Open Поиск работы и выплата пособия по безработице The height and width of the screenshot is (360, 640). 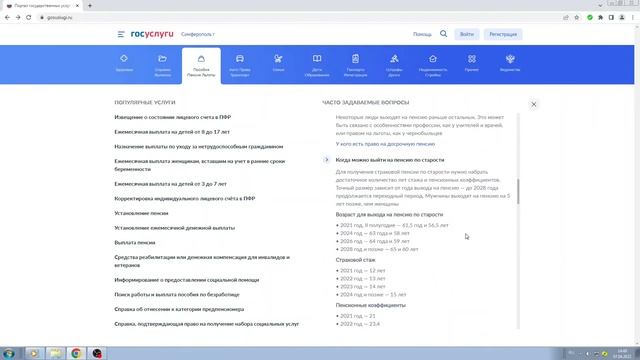177,294
